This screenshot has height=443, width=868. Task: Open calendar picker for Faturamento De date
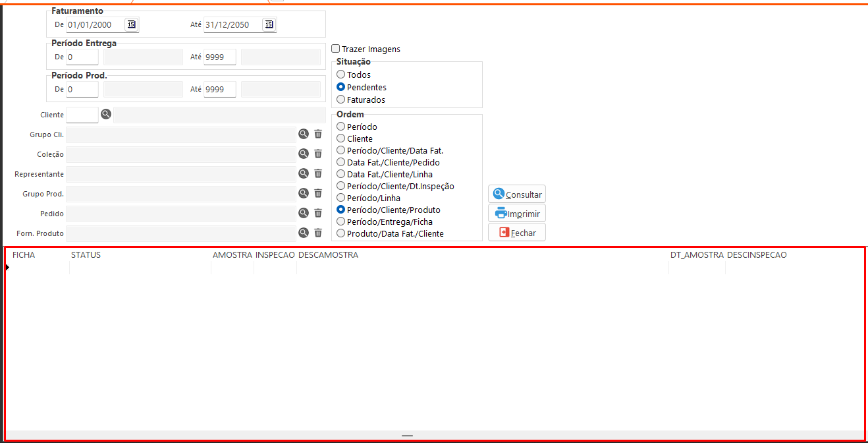pos(131,25)
